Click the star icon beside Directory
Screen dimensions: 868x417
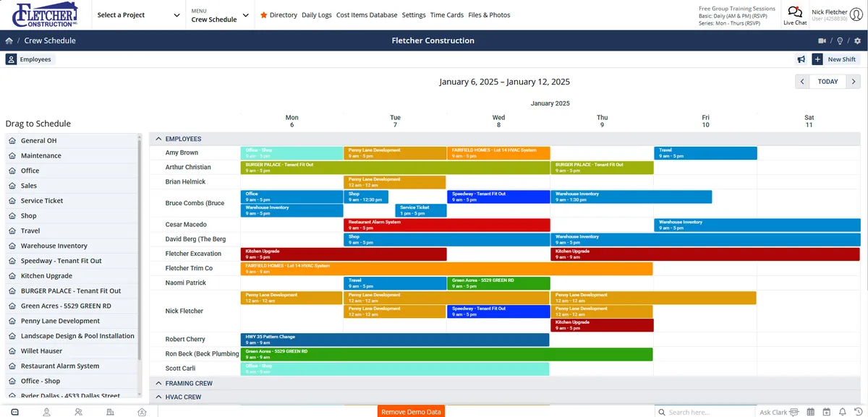click(263, 14)
